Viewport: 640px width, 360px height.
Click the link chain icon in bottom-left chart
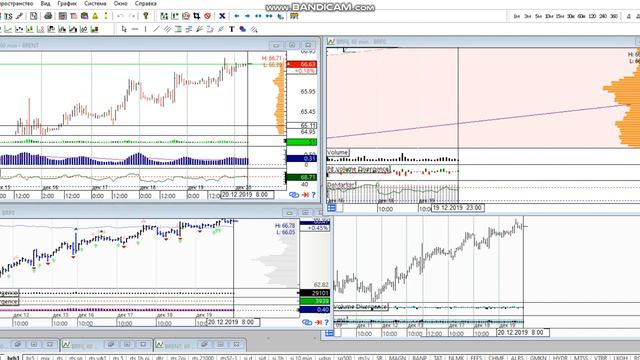tap(307, 322)
